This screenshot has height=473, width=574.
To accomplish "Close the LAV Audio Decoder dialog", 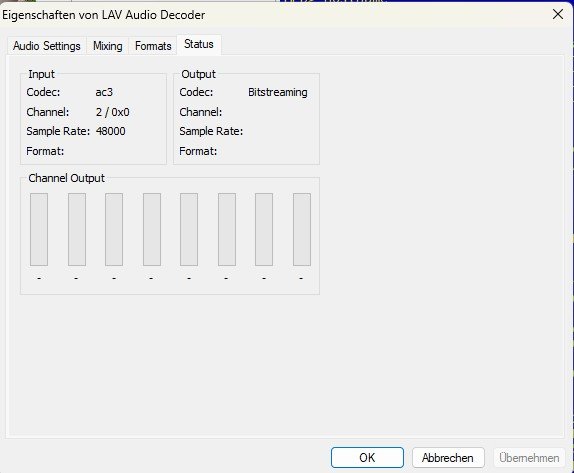I will 558,15.
